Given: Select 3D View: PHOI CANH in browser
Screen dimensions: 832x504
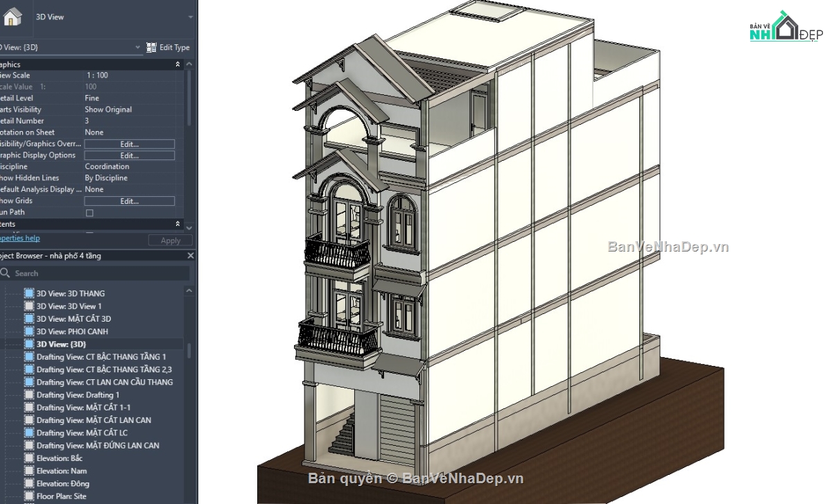Looking at the screenshot, I should (x=72, y=331).
